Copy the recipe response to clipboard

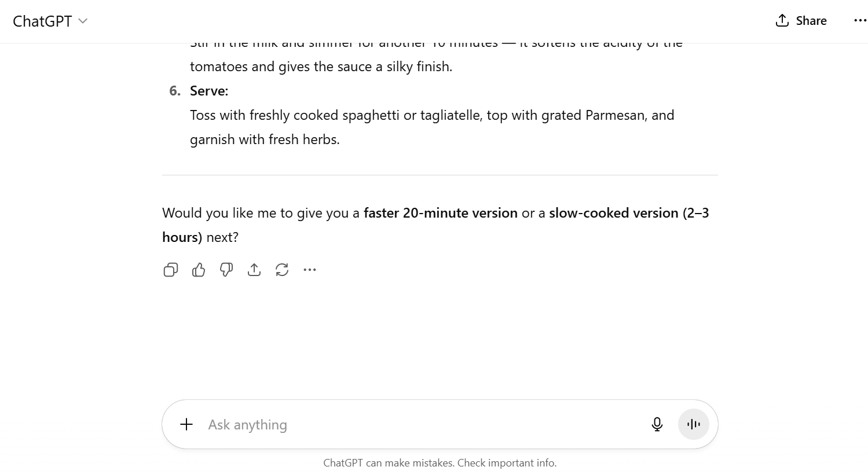coord(170,270)
